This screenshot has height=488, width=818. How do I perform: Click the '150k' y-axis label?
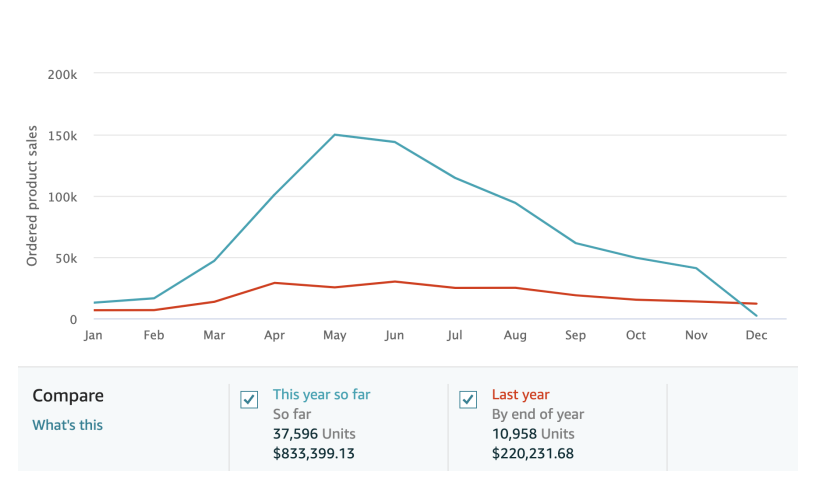(62, 135)
